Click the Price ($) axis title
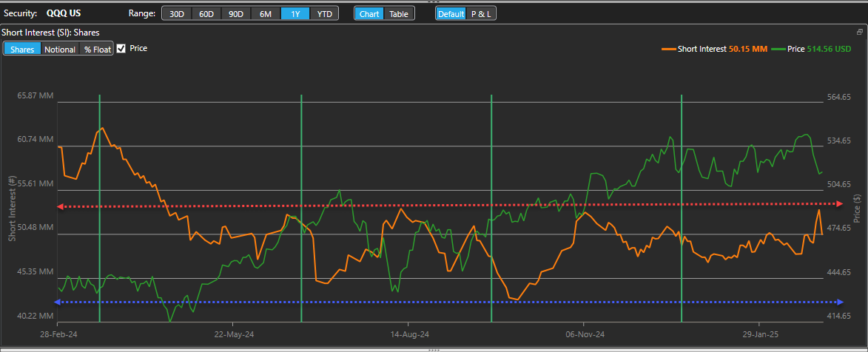This screenshot has width=868, height=352. point(858,209)
